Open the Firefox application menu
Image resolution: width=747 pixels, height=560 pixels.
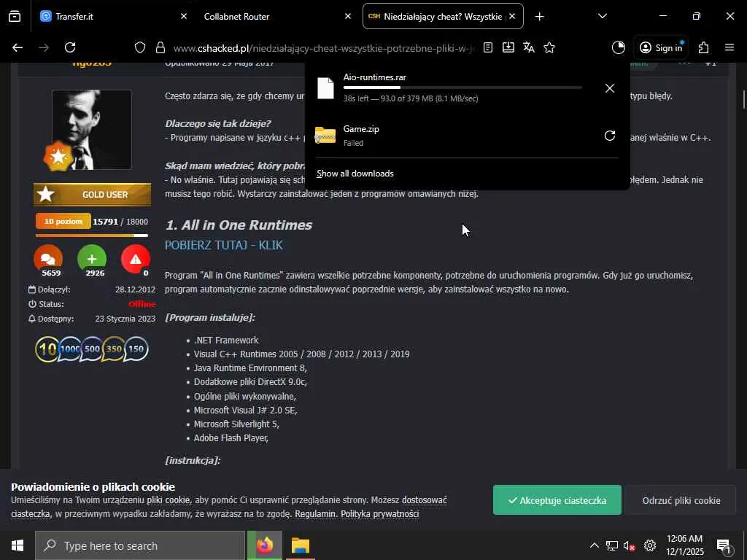point(729,47)
